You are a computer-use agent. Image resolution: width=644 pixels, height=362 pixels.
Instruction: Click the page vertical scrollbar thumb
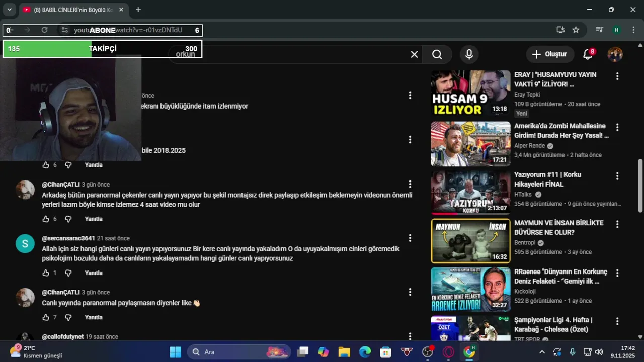(640, 186)
